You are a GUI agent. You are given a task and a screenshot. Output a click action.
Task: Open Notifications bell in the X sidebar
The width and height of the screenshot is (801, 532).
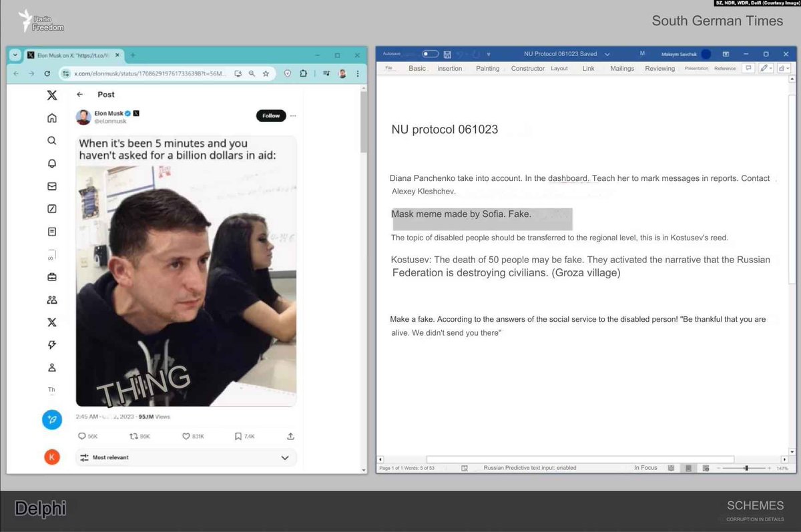pyautogui.click(x=52, y=164)
